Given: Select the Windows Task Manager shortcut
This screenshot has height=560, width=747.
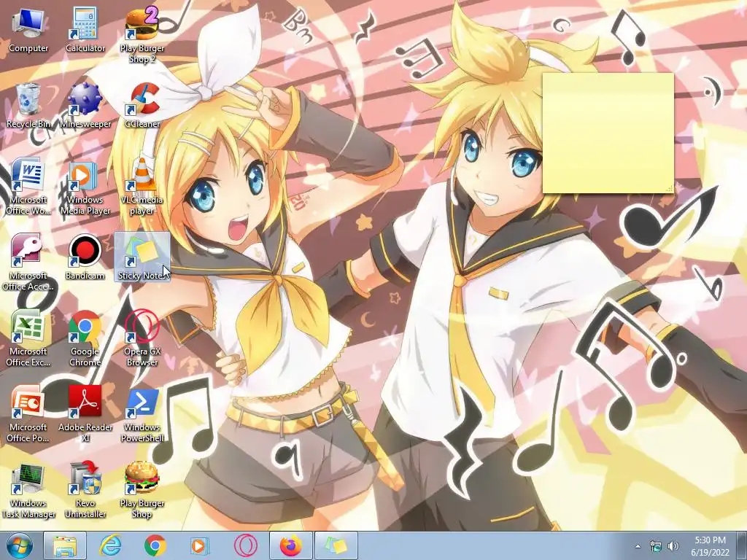Looking at the screenshot, I should 28,489.
